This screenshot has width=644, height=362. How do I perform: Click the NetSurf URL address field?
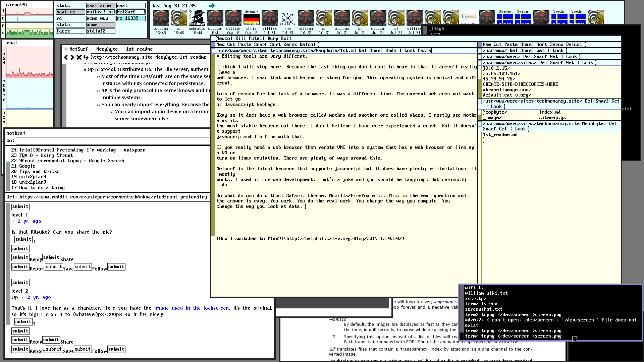pyautogui.click(x=150, y=57)
